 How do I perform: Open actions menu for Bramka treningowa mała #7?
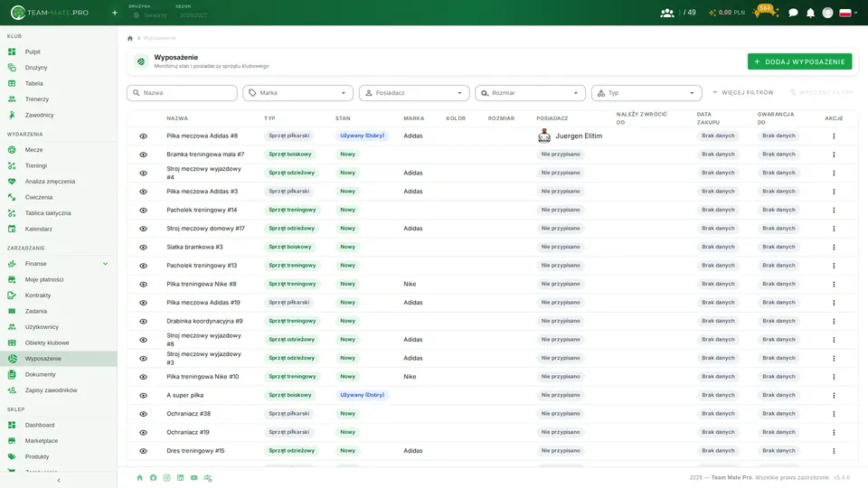[834, 155]
